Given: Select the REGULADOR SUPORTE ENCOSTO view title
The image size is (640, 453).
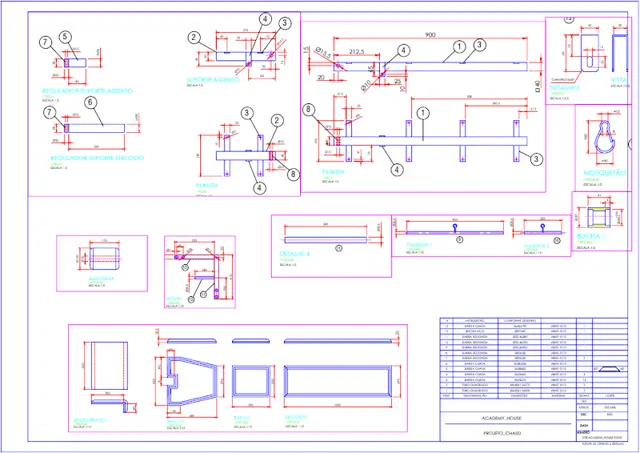Looking at the screenshot, I should click(97, 158).
